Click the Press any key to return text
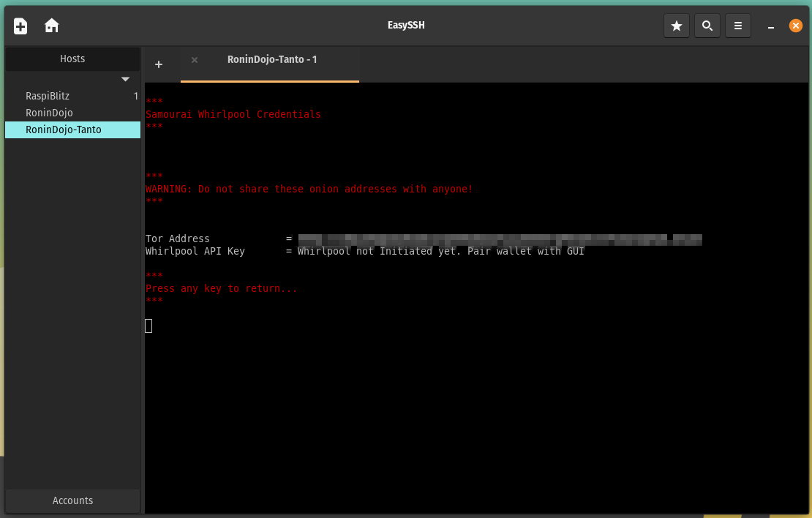Viewport: 812px width, 518px height. (222, 288)
